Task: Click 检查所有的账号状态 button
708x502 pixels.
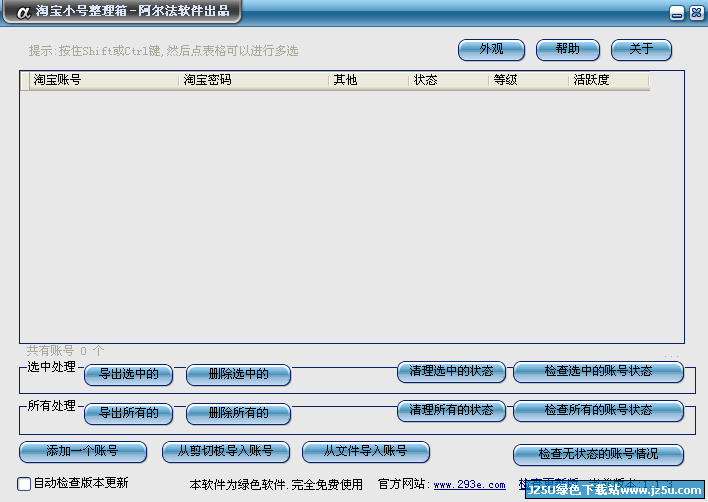Action: coord(598,410)
